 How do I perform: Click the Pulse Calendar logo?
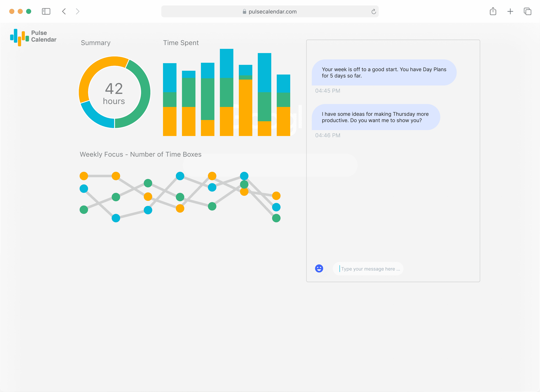33,37
